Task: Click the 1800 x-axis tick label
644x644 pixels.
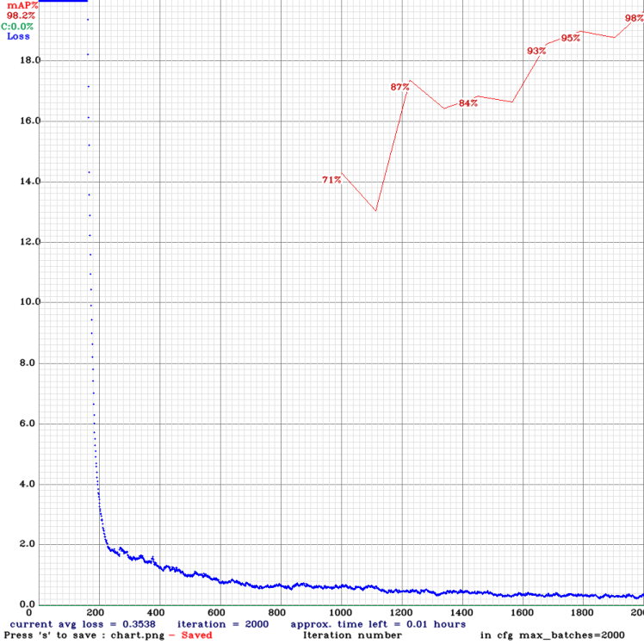Action: coord(582,613)
